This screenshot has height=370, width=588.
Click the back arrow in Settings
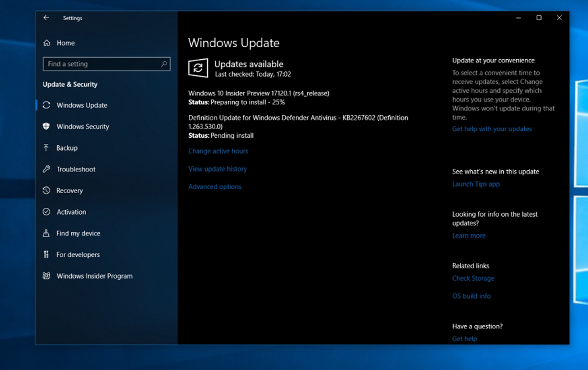click(46, 18)
